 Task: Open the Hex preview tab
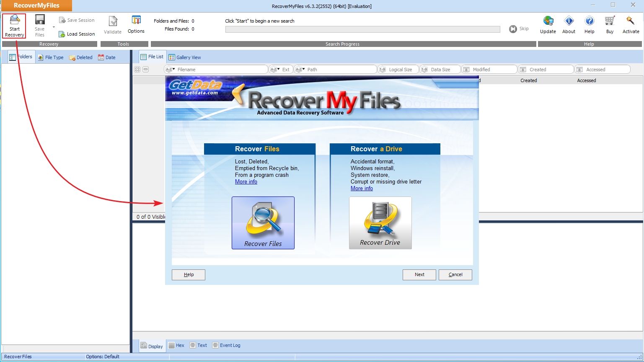[x=176, y=345]
